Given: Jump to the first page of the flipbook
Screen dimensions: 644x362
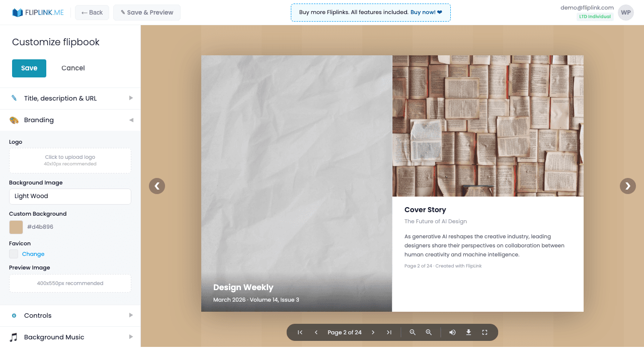Looking at the screenshot, I should pos(299,332).
